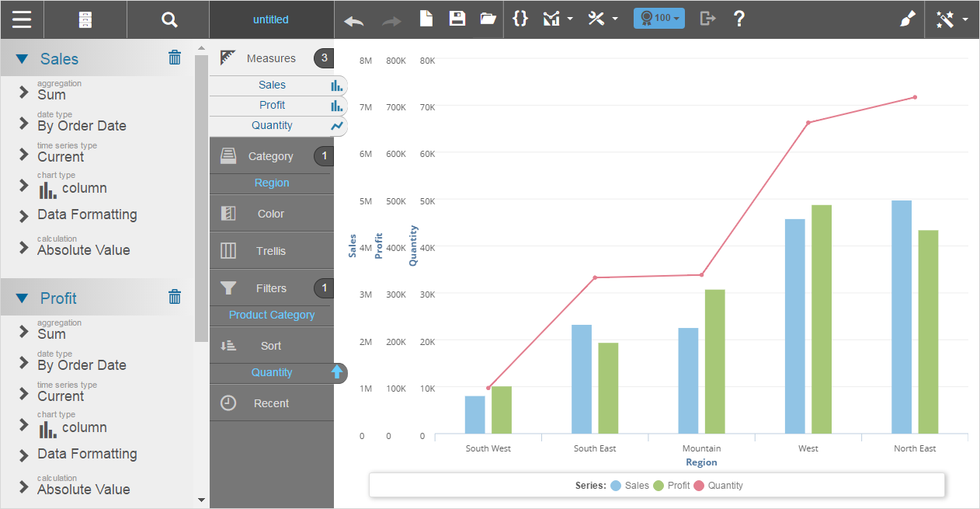Toggle Sales series in chart legend
The image size is (980, 509).
630,486
